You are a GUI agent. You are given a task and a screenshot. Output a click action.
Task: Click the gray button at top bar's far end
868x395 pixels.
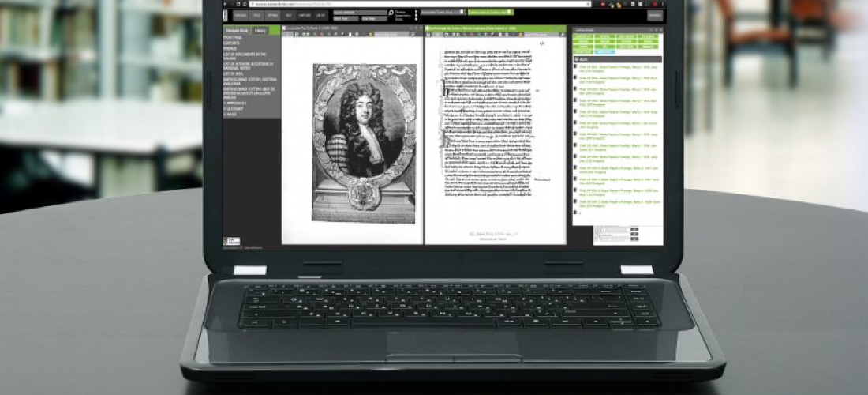click(655, 16)
